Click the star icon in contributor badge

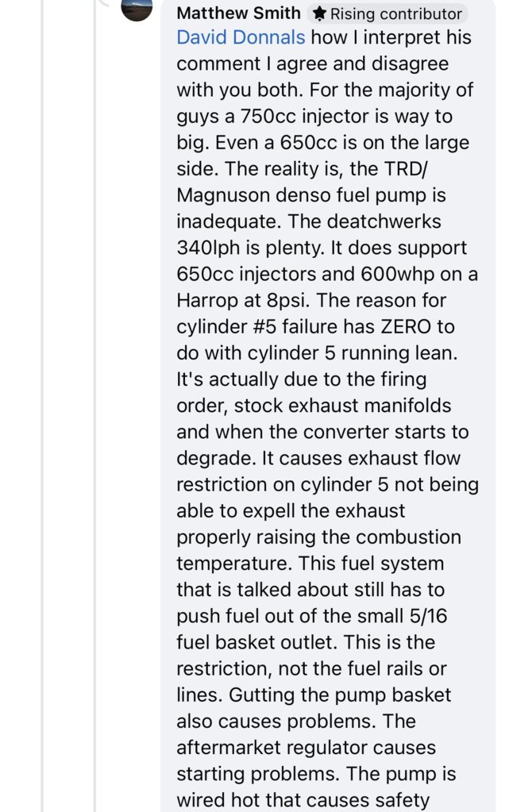[x=320, y=13]
